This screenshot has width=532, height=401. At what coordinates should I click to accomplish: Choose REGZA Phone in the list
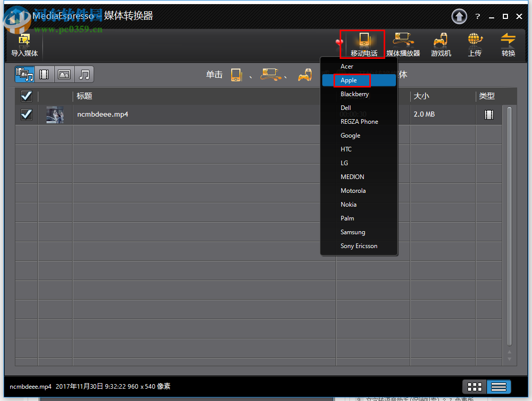(x=359, y=122)
